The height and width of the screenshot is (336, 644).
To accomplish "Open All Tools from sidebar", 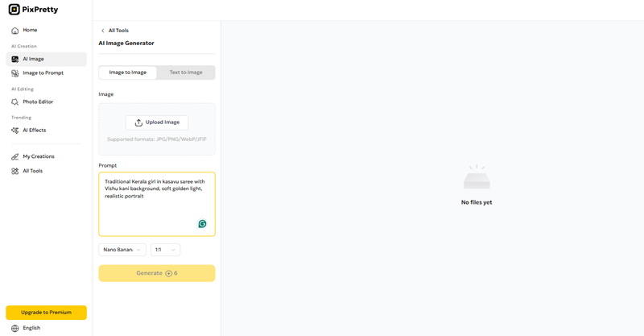I will 32,171.
